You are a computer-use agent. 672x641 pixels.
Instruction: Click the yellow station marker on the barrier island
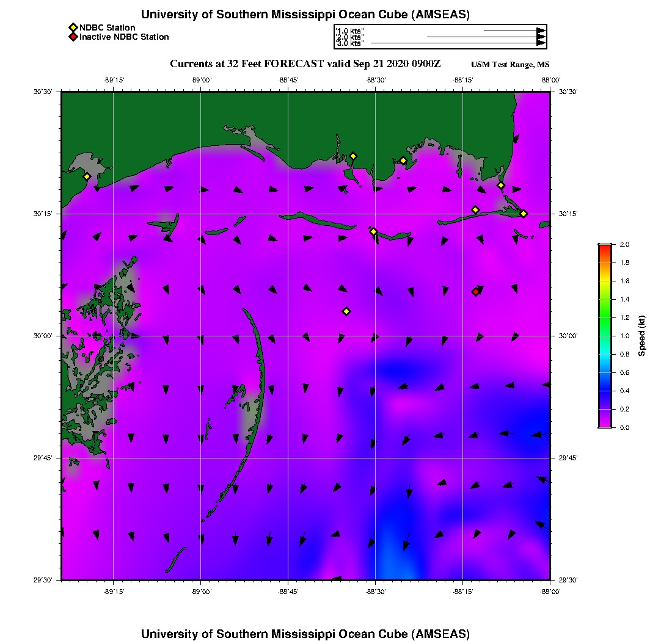pyautogui.click(x=373, y=231)
